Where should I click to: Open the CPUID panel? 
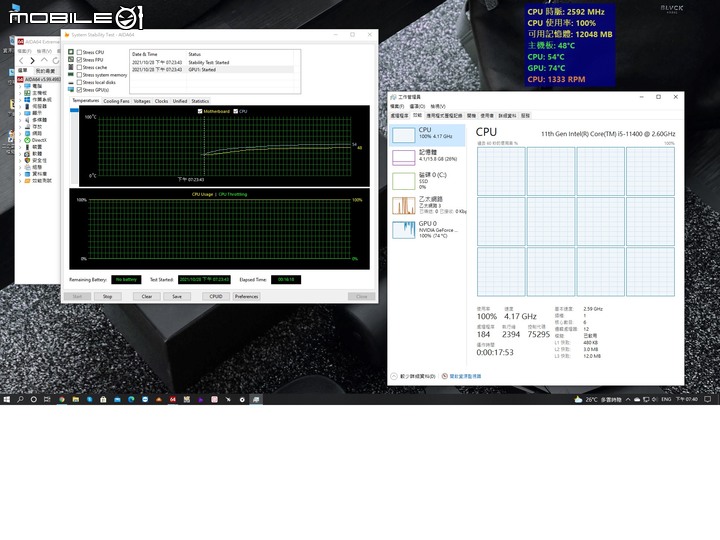point(216,297)
